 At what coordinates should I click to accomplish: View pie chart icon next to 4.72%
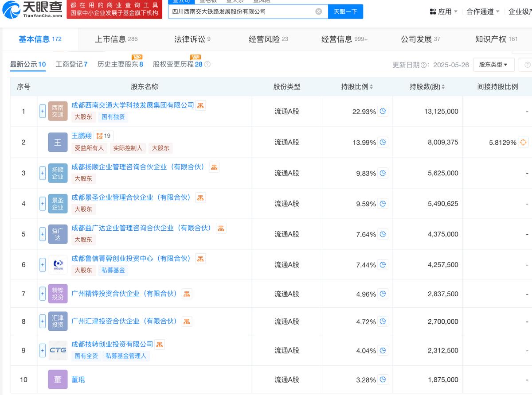click(383, 321)
